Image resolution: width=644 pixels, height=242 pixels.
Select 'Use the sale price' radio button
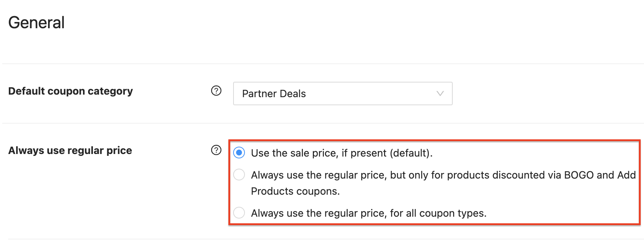click(239, 153)
